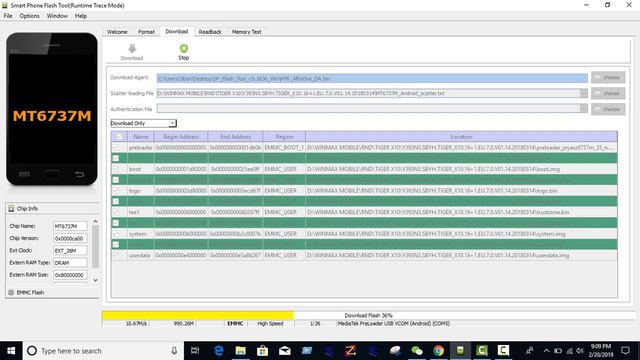
Task: Click the EMMC Flash panel icon
Action: 11,292
